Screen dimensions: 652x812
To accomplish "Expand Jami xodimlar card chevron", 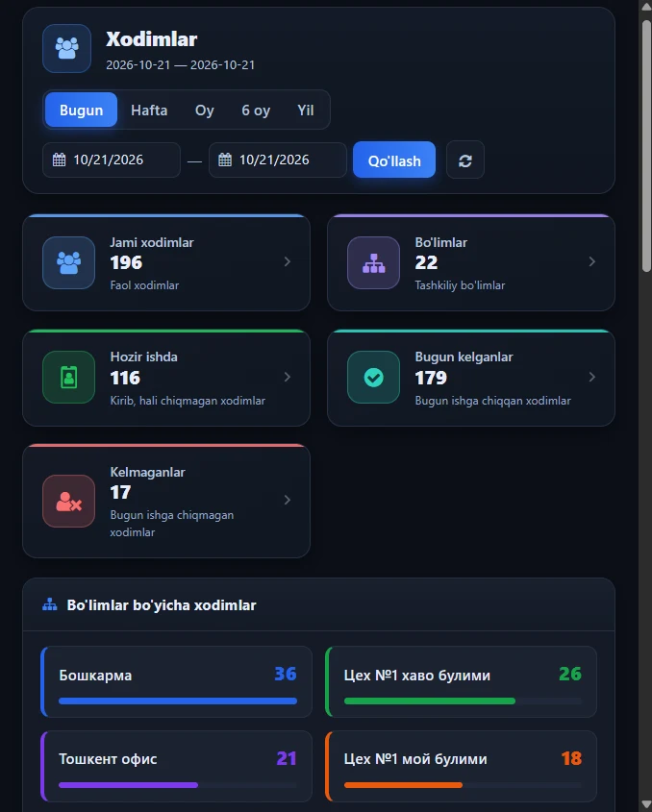I will (x=288, y=262).
